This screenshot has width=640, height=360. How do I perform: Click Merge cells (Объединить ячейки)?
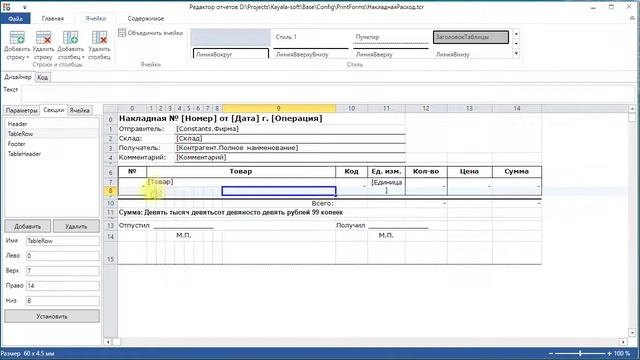pos(151,33)
